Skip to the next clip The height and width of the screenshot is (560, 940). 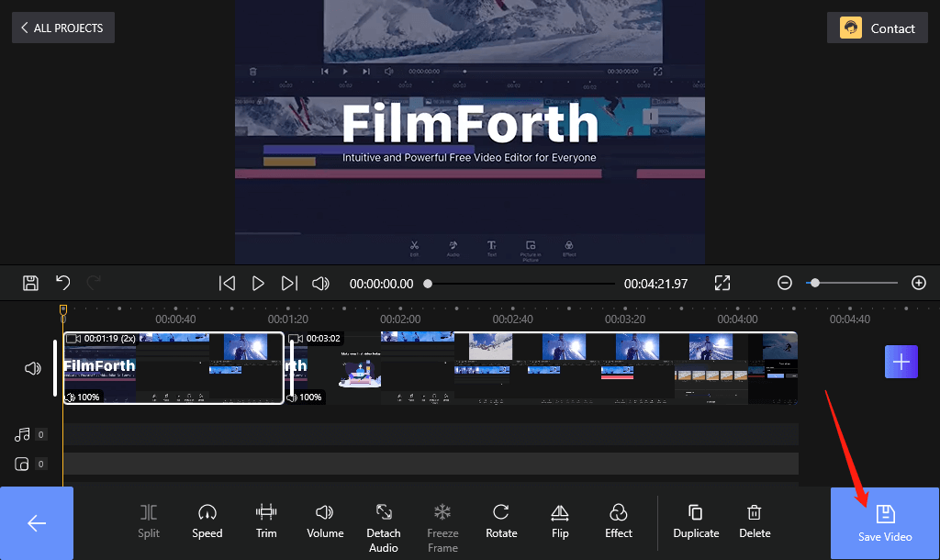[x=289, y=283]
